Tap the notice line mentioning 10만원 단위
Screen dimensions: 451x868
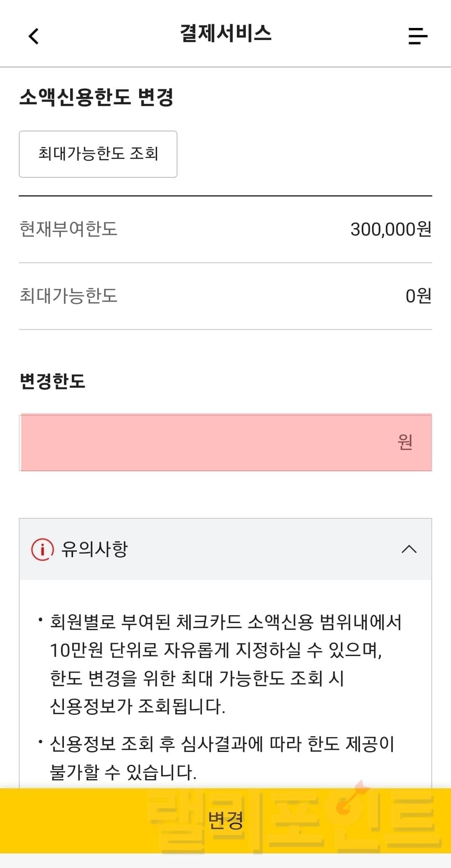(215, 650)
